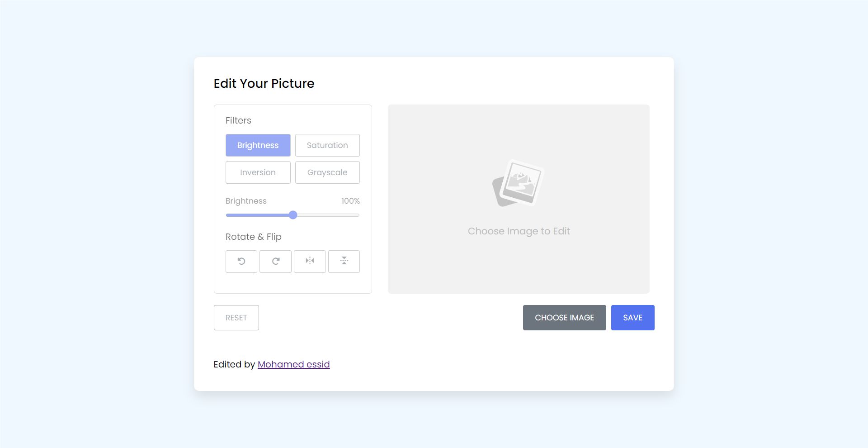Switch to the Inversion filter

pyautogui.click(x=258, y=172)
